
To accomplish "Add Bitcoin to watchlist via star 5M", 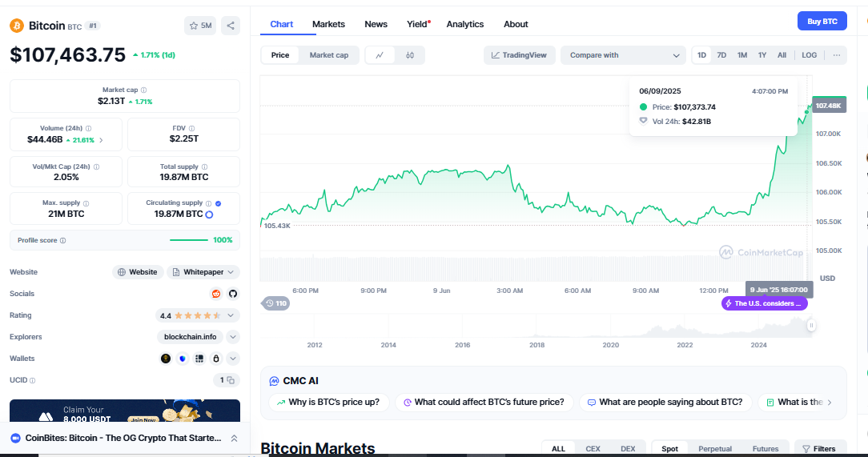I will [200, 26].
